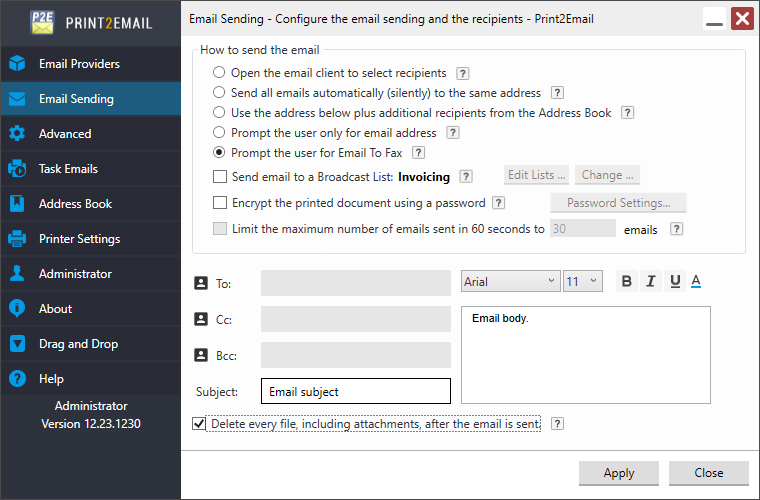The image size is (760, 500).
Task: Click the Version 12.23.1230 text
Action: 91,424
